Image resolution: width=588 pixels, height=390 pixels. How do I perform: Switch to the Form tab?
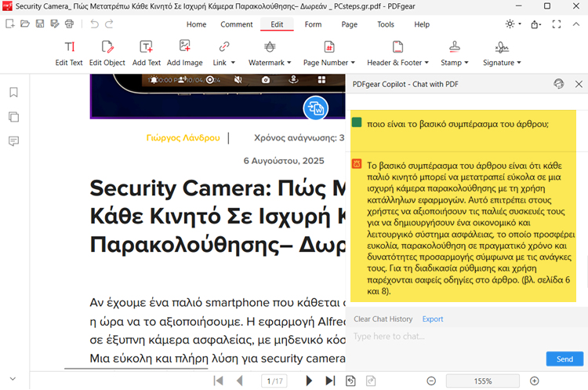313,24
